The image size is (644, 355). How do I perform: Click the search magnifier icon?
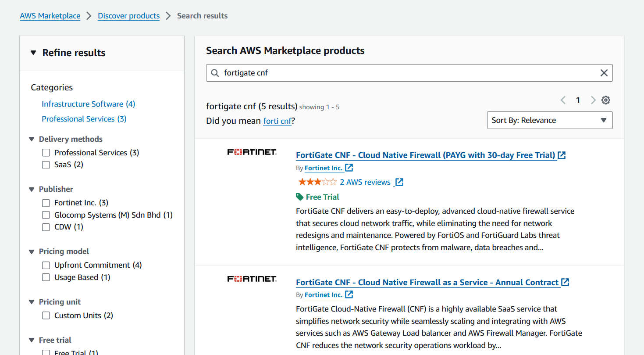[x=215, y=73]
